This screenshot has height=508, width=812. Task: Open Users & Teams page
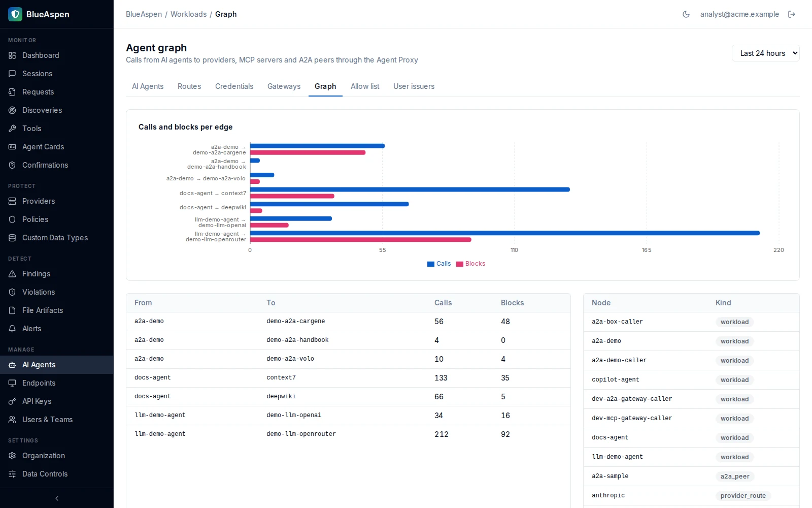tap(57, 420)
